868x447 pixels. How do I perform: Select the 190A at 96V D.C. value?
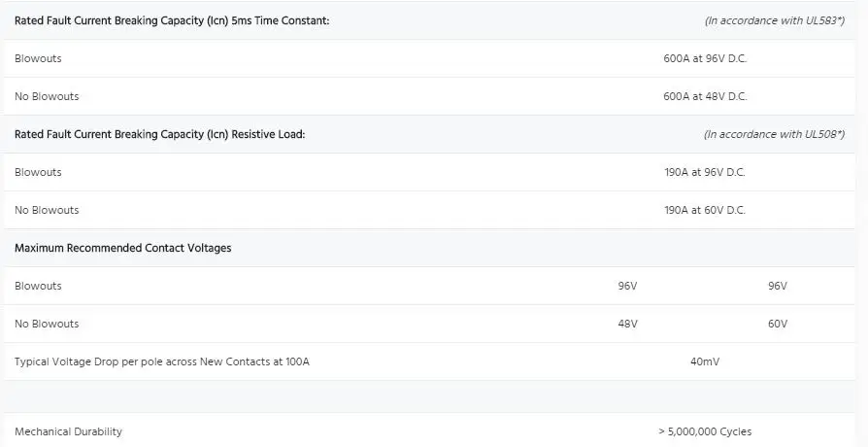pyautogui.click(x=705, y=172)
